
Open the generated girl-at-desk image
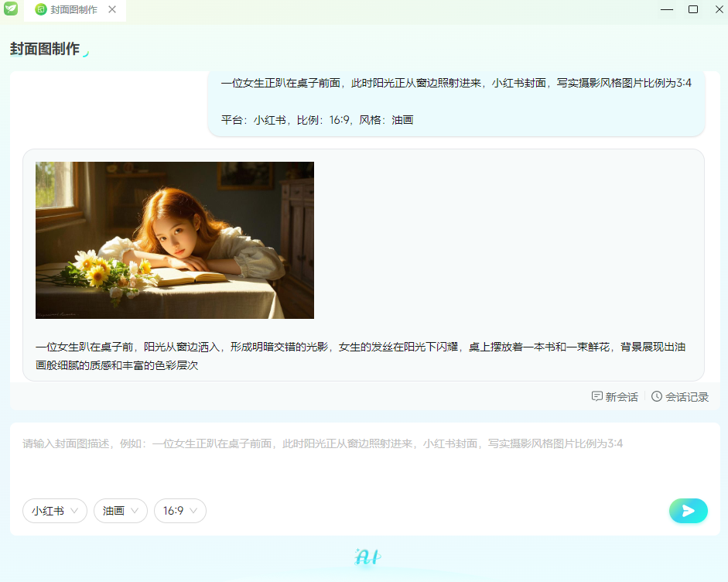(175, 240)
